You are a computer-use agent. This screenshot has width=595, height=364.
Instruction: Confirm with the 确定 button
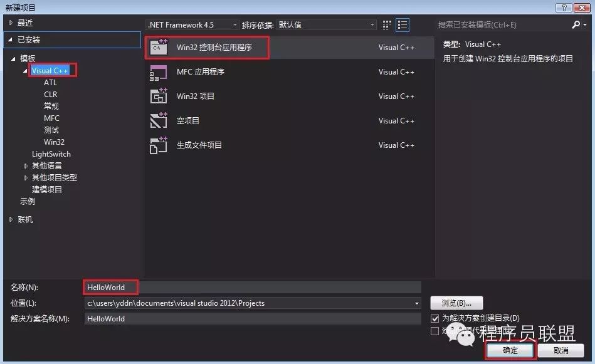(x=510, y=350)
